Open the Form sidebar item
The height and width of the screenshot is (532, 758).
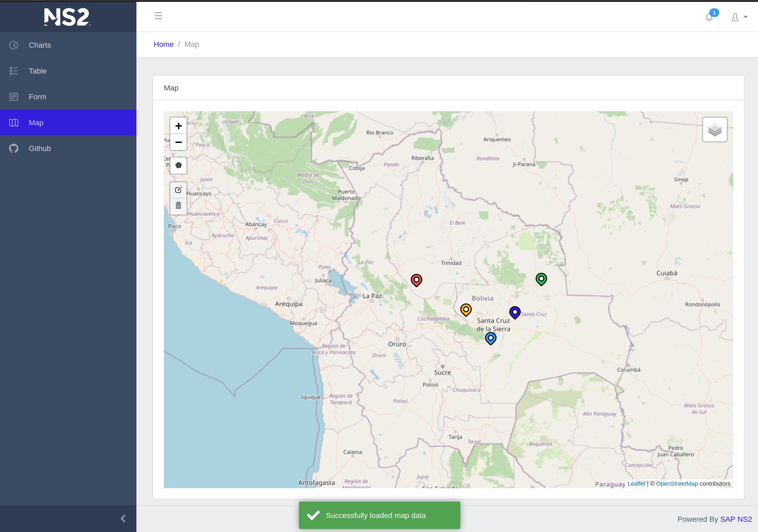click(37, 97)
